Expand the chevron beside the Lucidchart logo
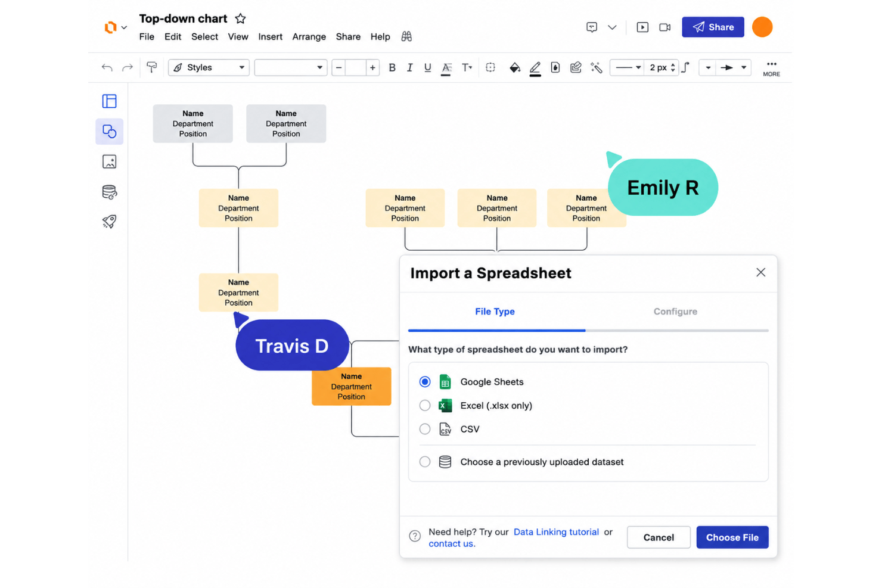The height and width of the screenshot is (588, 882). [x=124, y=27]
